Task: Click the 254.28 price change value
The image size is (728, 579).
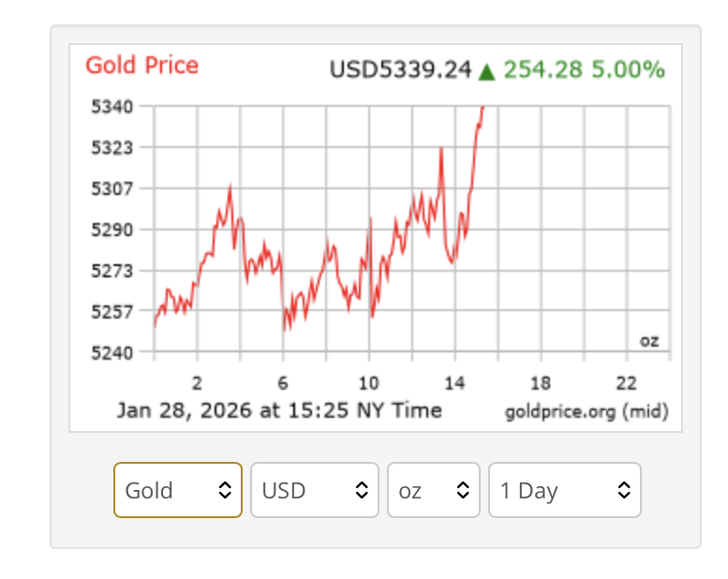Action: (543, 70)
